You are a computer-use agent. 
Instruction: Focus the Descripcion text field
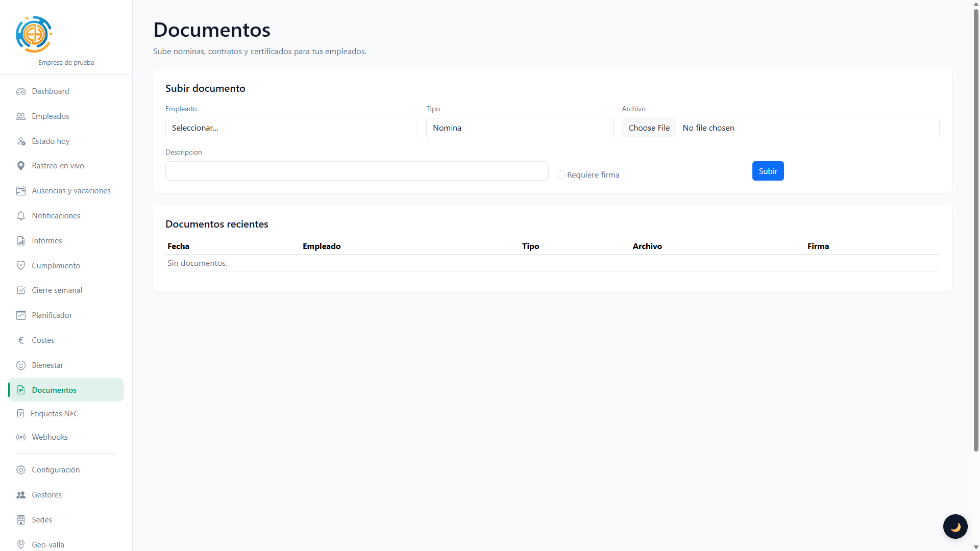(357, 171)
